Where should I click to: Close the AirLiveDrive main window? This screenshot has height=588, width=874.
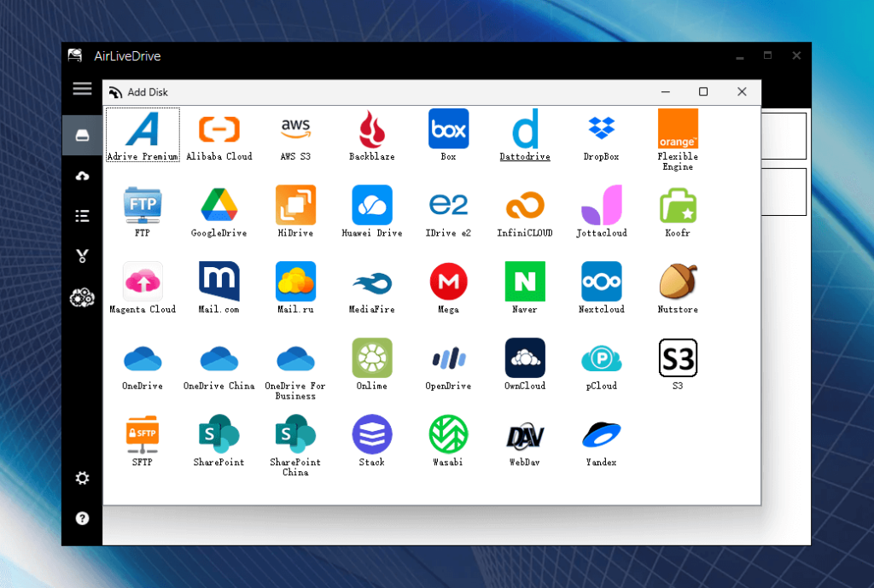(x=796, y=55)
